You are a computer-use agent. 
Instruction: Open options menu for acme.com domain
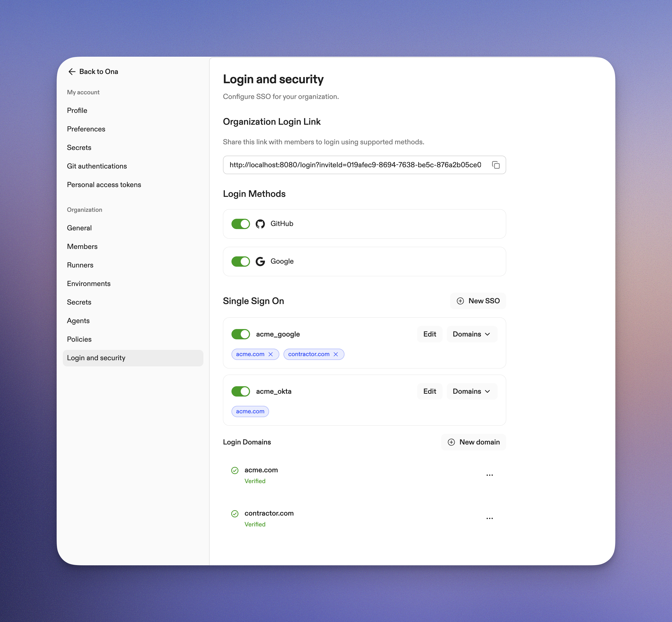coord(489,475)
